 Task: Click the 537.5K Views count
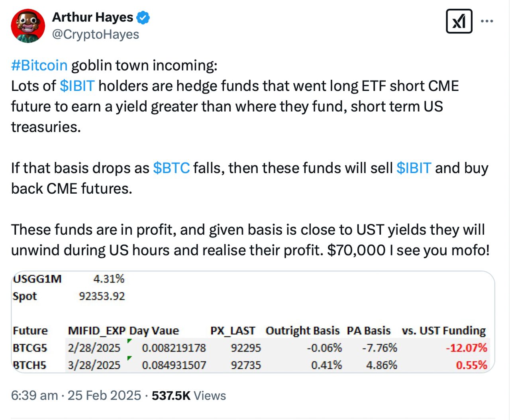tap(189, 395)
